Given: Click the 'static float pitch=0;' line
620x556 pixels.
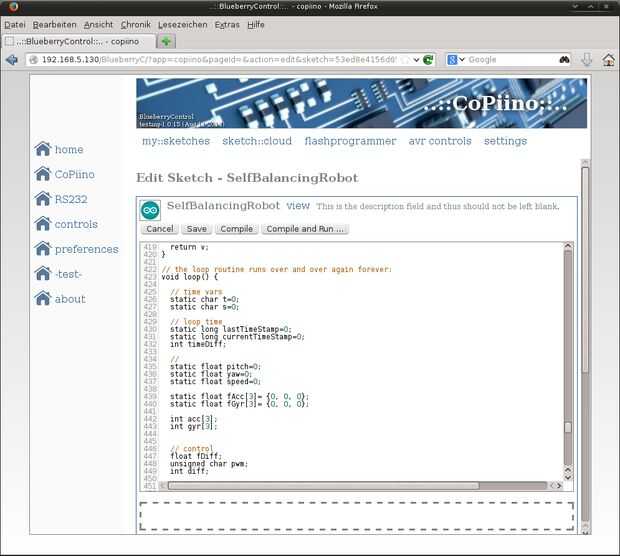Looking at the screenshot, I should pos(215,367).
